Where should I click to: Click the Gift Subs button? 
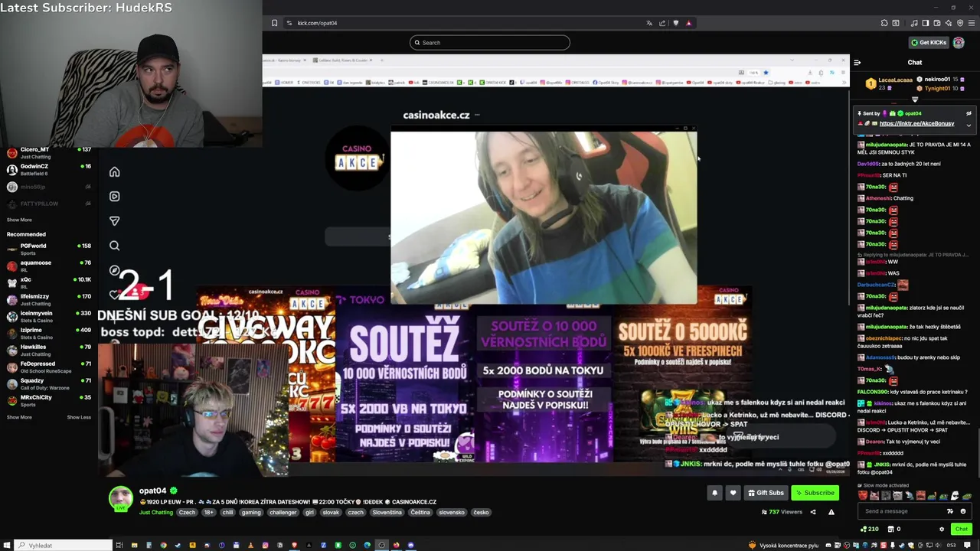[766, 493]
